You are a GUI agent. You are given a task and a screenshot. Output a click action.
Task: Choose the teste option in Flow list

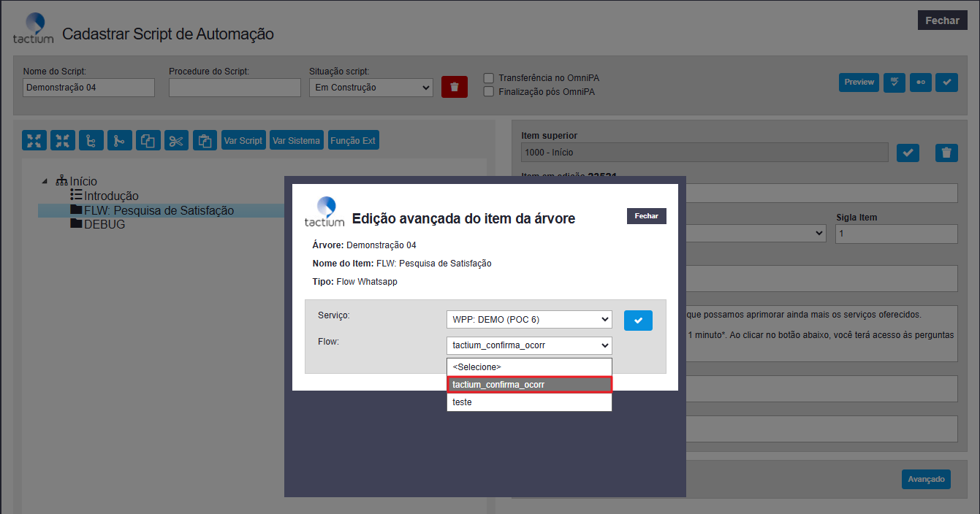click(x=529, y=402)
